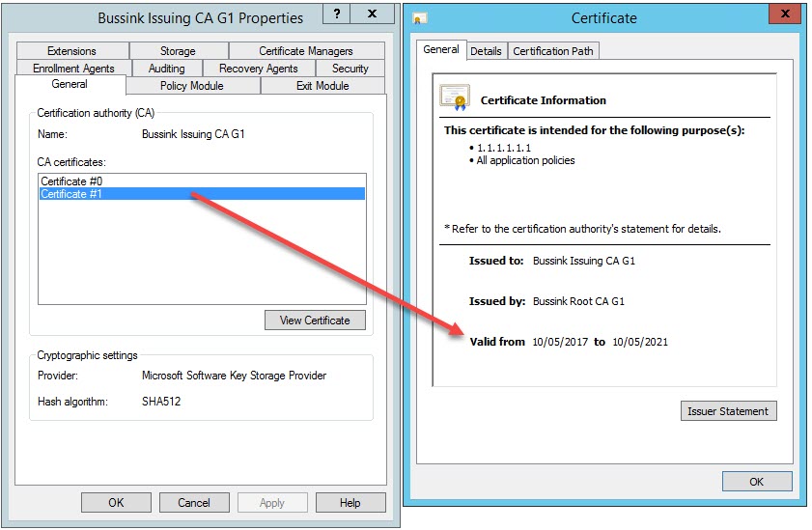Click the Help button in the Properties dialog

(350, 502)
